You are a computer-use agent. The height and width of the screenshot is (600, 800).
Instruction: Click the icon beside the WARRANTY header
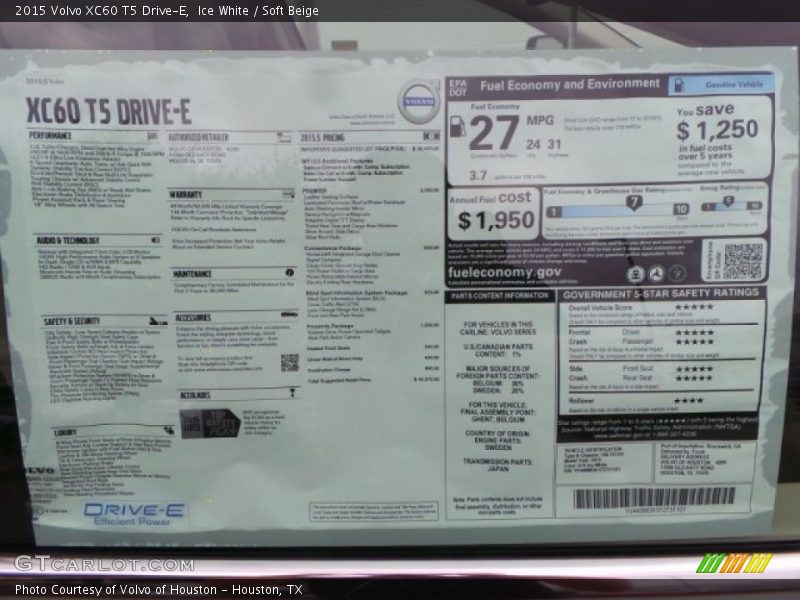click(x=288, y=194)
